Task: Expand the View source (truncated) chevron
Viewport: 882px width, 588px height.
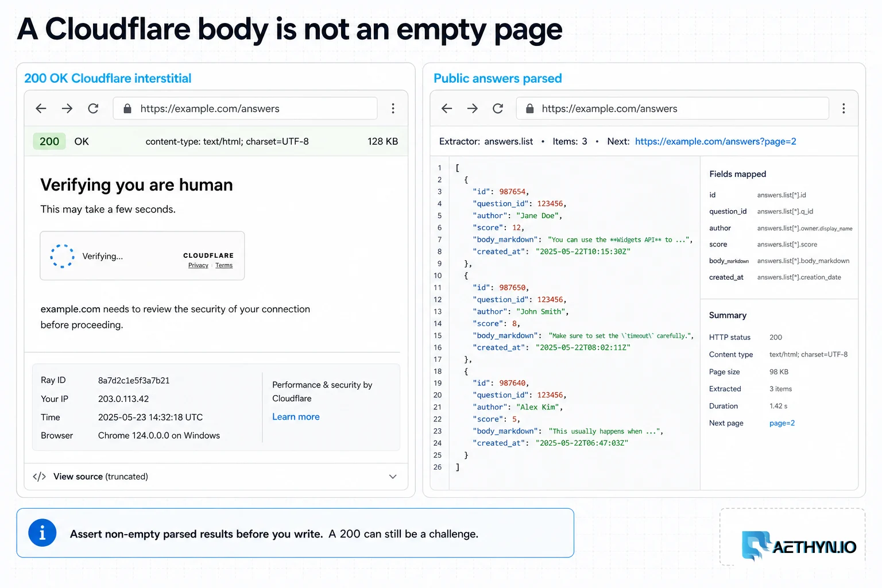Action: coord(393,477)
